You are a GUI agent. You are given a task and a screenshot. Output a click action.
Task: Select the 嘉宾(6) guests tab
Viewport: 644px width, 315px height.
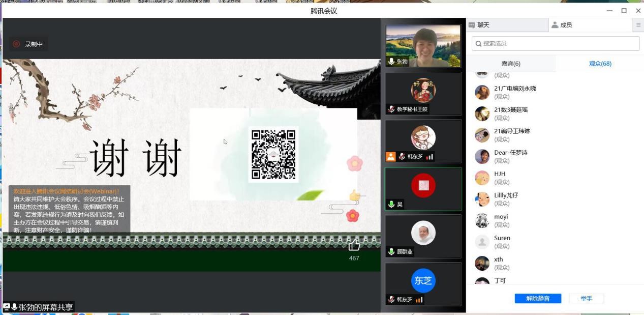point(511,64)
